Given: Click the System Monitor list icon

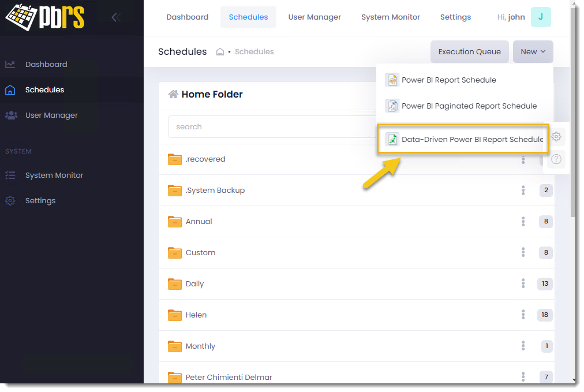Looking at the screenshot, I should pyautogui.click(x=10, y=175).
